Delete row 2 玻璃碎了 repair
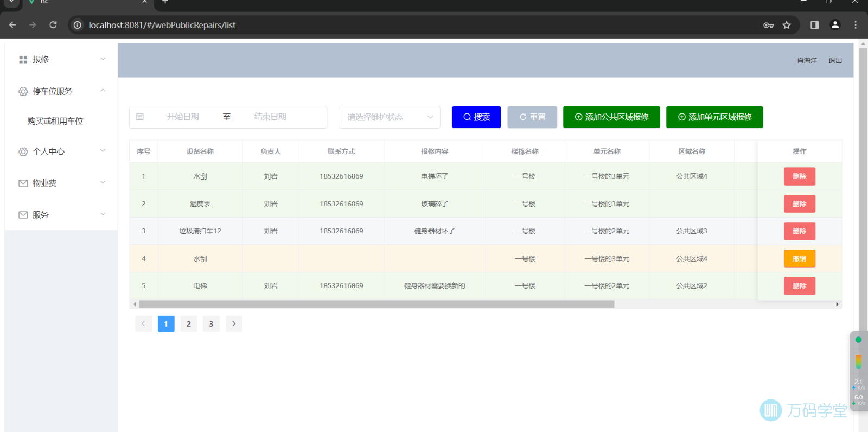868x432 pixels. coord(800,204)
